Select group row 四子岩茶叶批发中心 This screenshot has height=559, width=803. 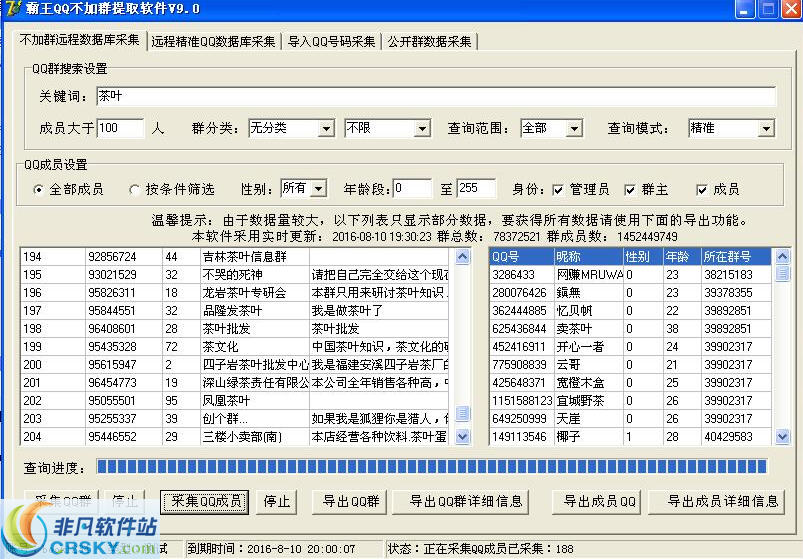[235, 364]
